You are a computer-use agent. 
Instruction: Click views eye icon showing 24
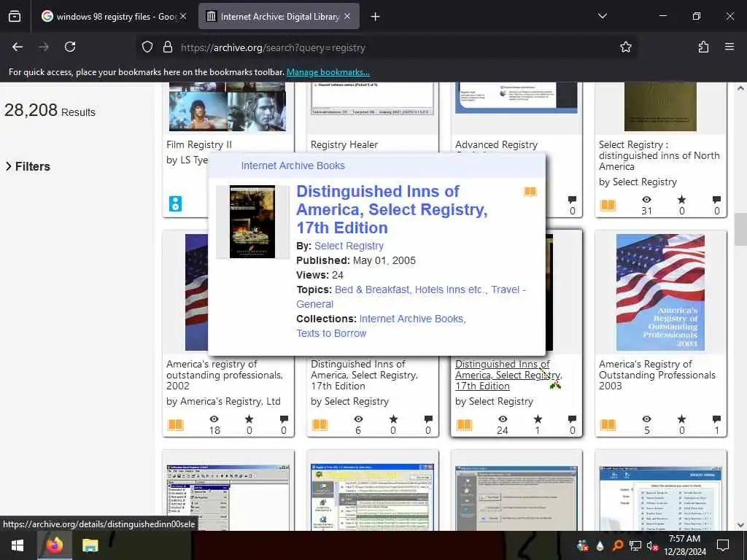coord(503,419)
